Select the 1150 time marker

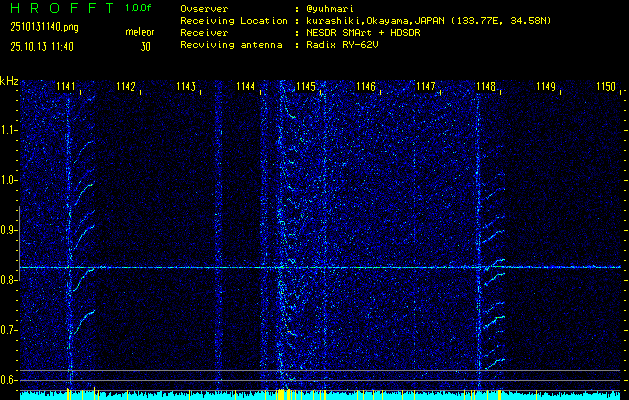coord(606,87)
